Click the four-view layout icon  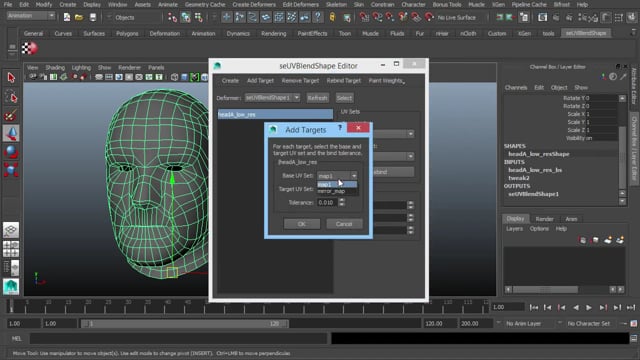point(11,249)
